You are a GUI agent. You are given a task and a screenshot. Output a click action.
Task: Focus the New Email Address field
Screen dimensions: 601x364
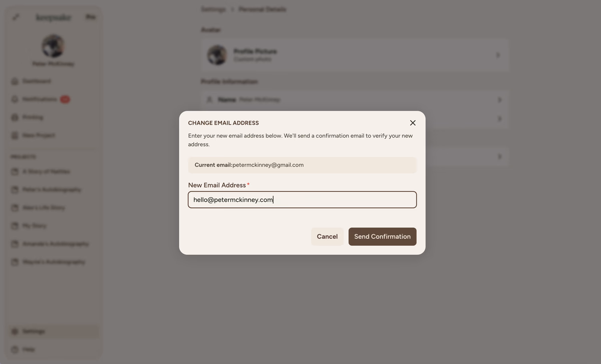pos(302,200)
